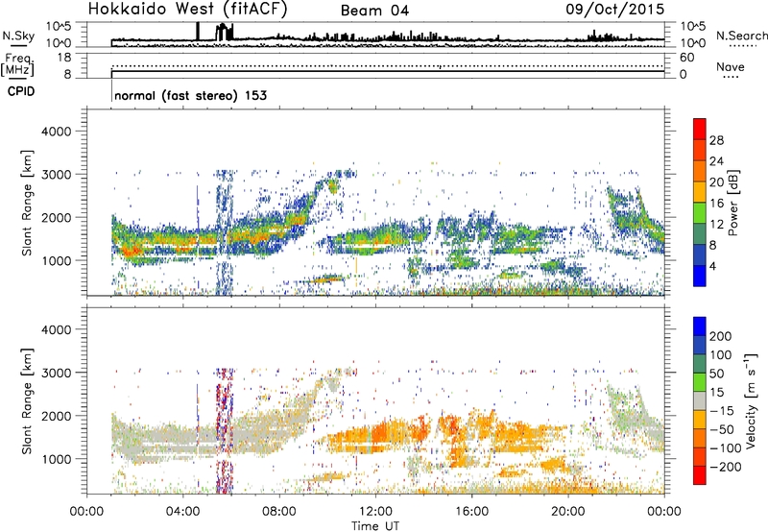The image size is (768, 532).
Task: Click the Power [dB] colorbar title
Action: click(733, 203)
